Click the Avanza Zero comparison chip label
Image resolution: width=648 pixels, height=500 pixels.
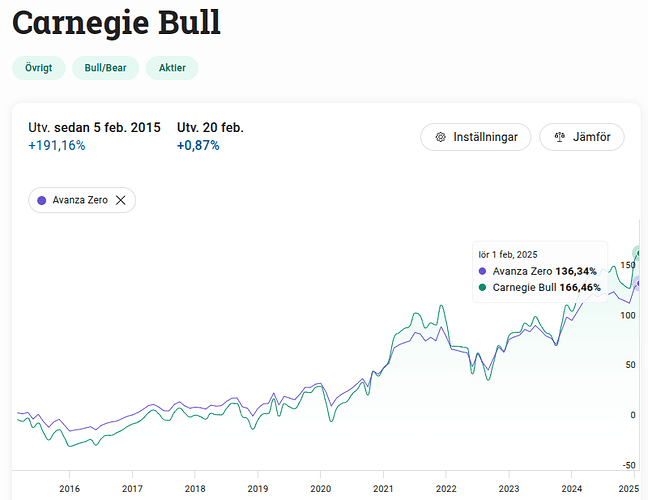(80, 200)
